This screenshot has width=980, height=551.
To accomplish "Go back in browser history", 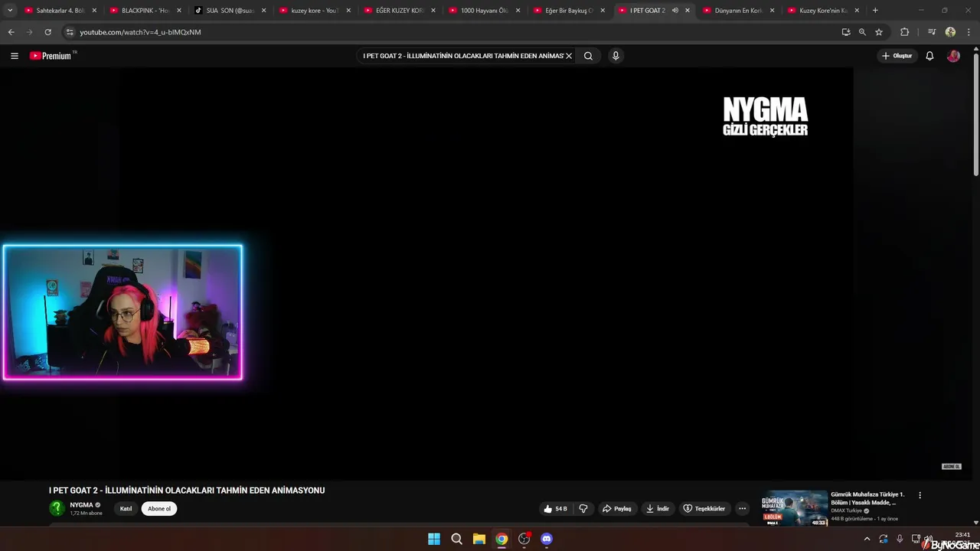I will [x=11, y=32].
